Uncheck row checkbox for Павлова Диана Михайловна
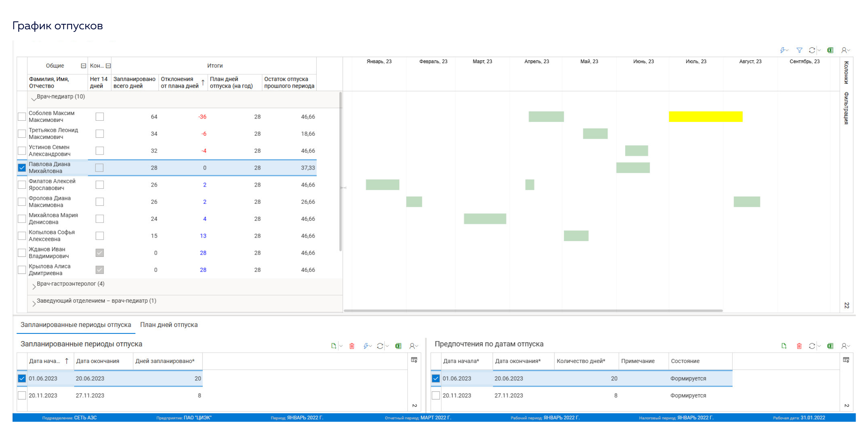 tap(22, 168)
